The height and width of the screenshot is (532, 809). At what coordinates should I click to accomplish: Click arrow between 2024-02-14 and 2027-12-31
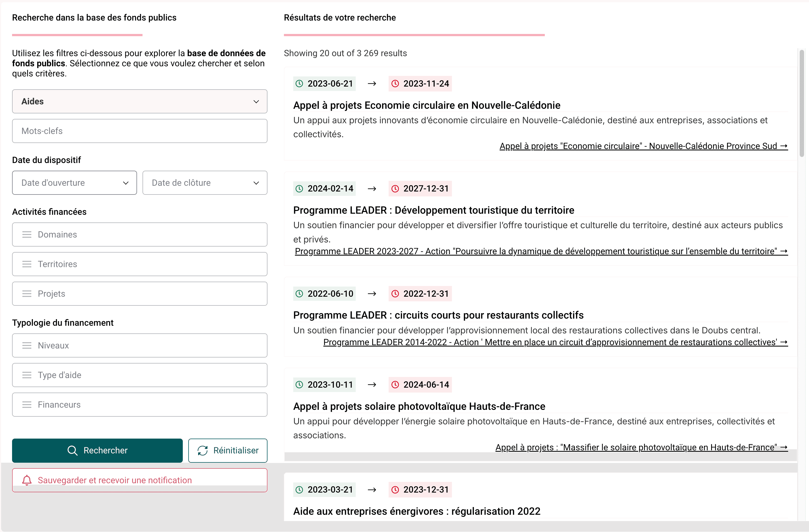[372, 188]
